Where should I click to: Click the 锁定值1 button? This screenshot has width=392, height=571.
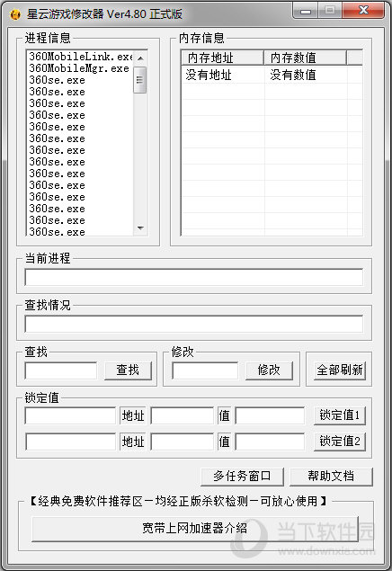[340, 415]
